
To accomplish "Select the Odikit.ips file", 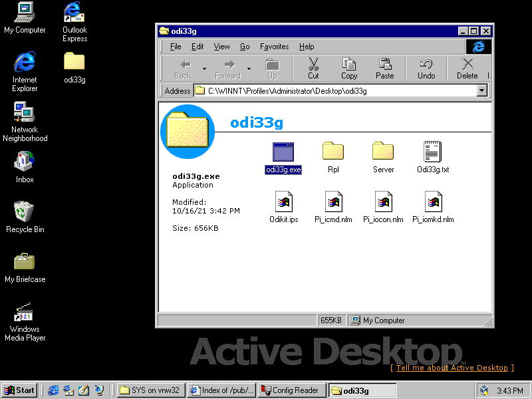I will click(284, 207).
